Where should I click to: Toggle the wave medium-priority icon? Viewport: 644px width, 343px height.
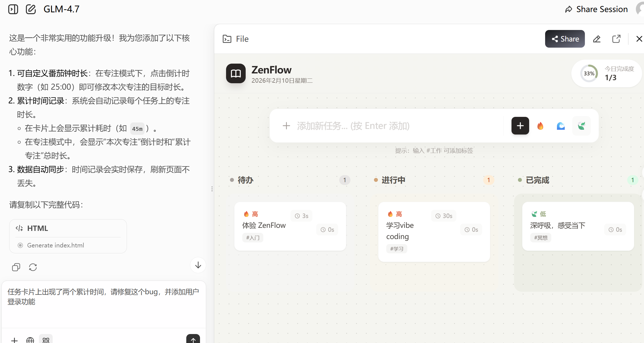[x=561, y=126]
